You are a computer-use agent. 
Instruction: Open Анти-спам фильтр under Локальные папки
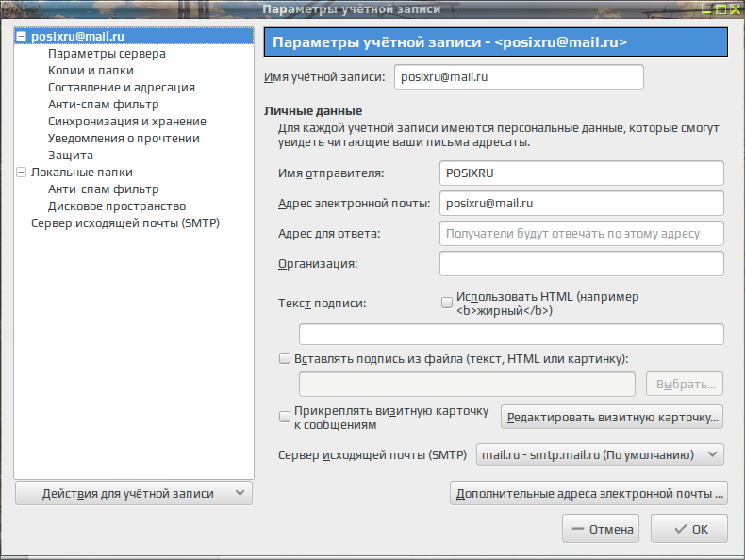104,189
